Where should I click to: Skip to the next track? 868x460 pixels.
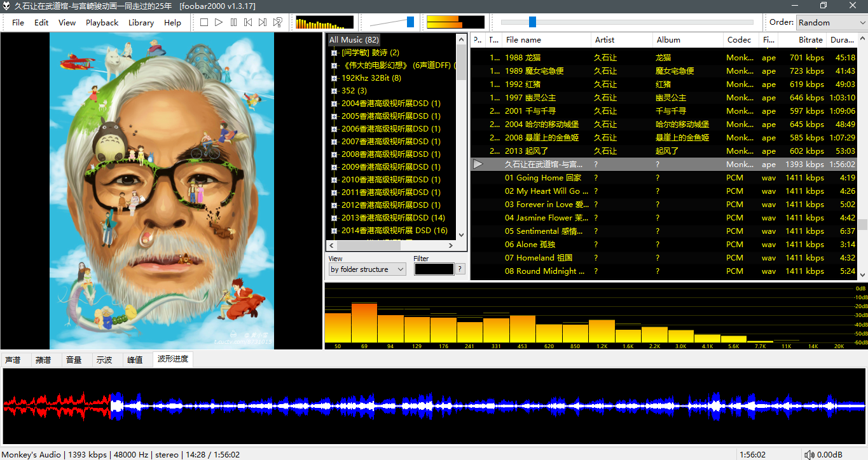point(263,22)
